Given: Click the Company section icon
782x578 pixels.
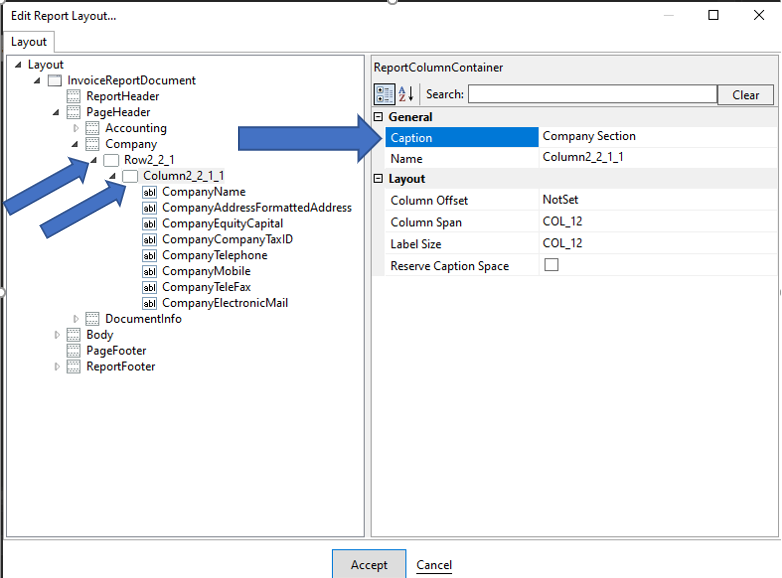Looking at the screenshot, I should [x=92, y=144].
